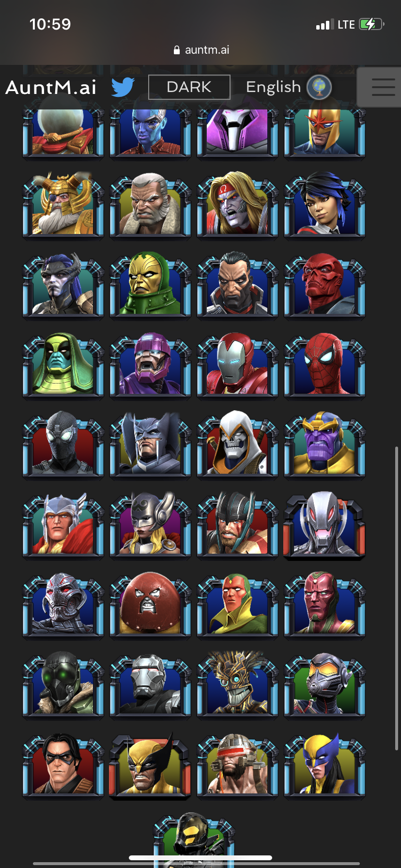Click the globe language icon

click(x=319, y=87)
